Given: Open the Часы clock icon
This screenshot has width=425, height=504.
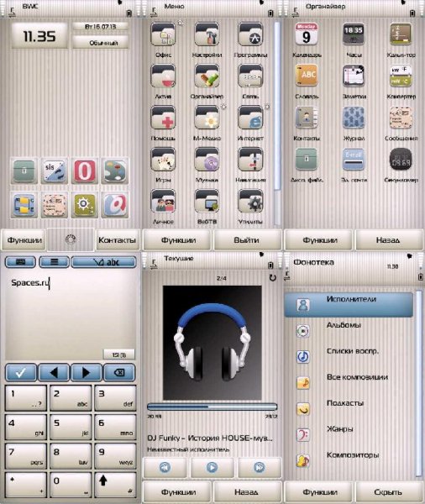Looking at the screenshot, I should [354, 34].
